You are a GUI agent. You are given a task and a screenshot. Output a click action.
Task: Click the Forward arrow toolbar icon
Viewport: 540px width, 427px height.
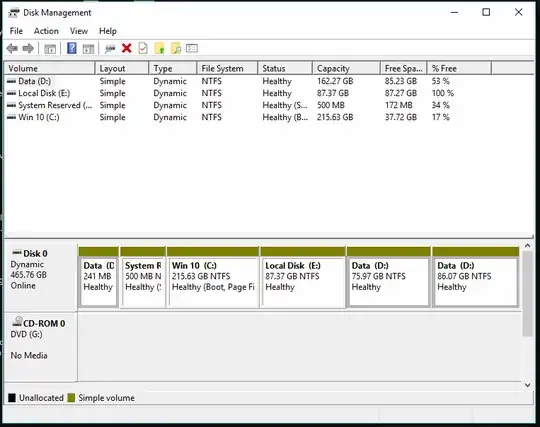(28, 49)
